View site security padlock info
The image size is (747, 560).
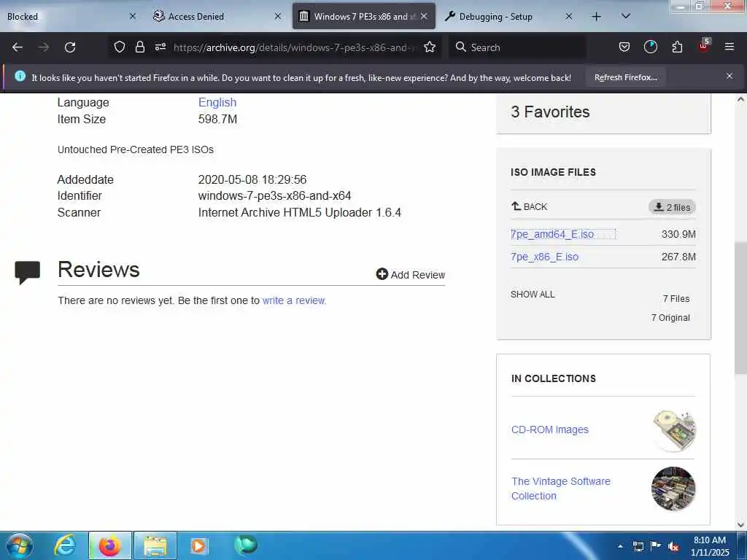tap(139, 47)
